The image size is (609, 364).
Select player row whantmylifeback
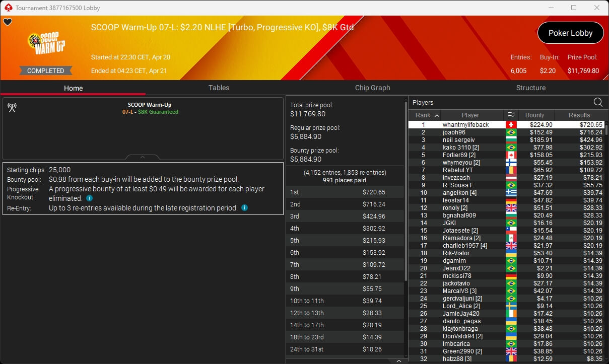(x=506, y=125)
